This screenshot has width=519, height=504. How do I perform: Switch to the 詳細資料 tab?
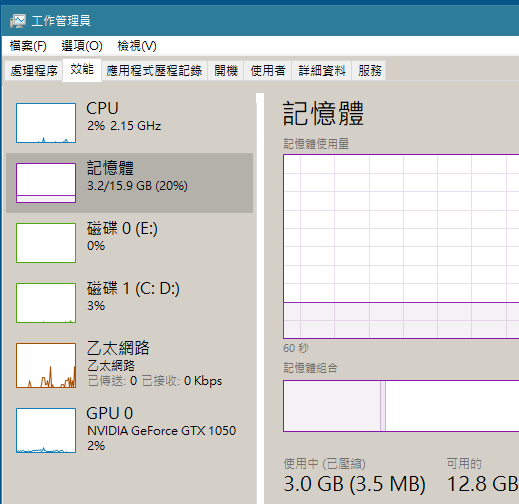pyautogui.click(x=322, y=70)
